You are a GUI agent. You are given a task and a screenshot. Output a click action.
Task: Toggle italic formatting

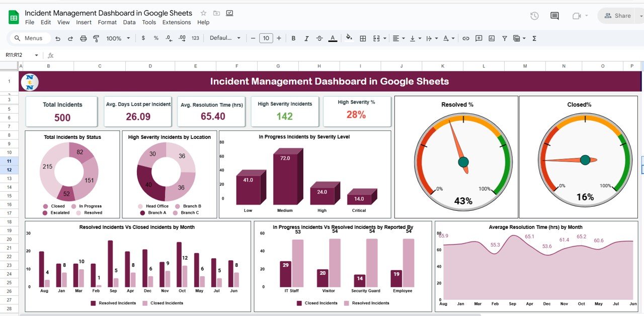(306, 38)
